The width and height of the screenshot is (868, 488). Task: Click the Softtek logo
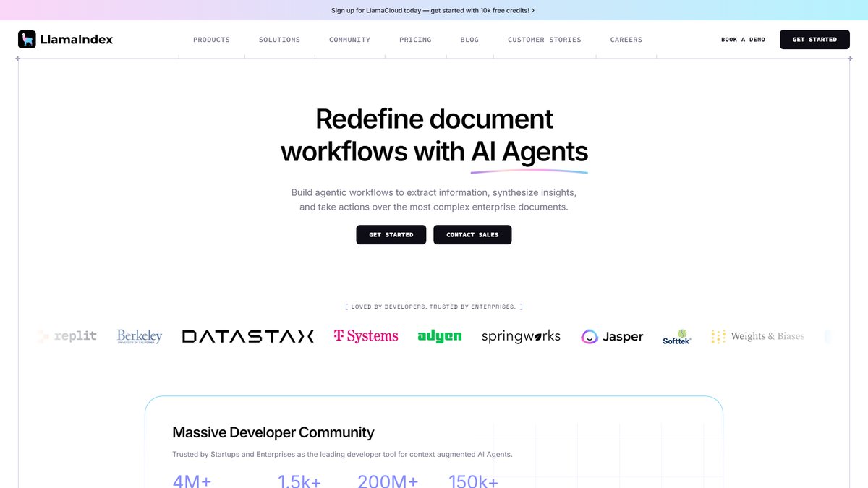[677, 337]
